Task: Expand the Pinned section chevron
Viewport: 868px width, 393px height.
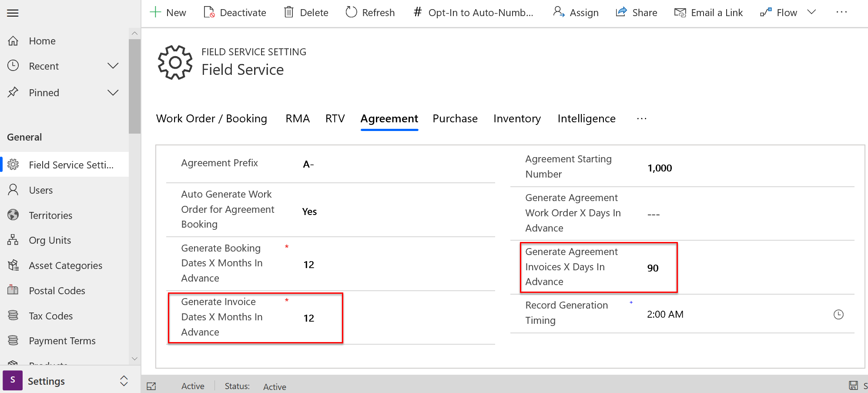Action: [113, 92]
